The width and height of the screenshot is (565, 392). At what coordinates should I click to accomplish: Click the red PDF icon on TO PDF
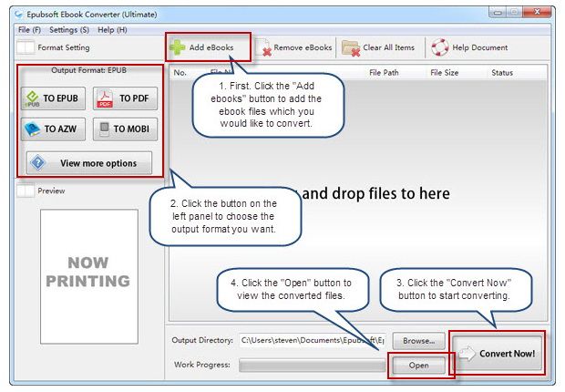(x=105, y=98)
